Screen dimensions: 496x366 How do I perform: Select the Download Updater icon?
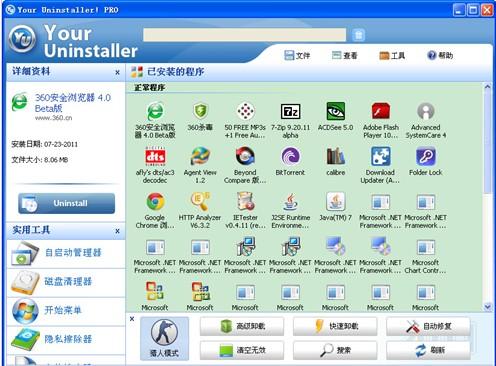point(381,156)
